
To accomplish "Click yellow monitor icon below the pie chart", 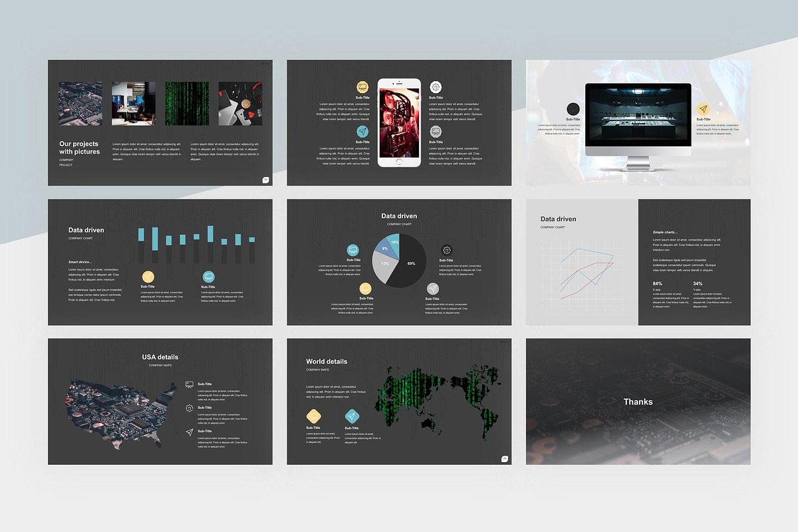I will [365, 289].
